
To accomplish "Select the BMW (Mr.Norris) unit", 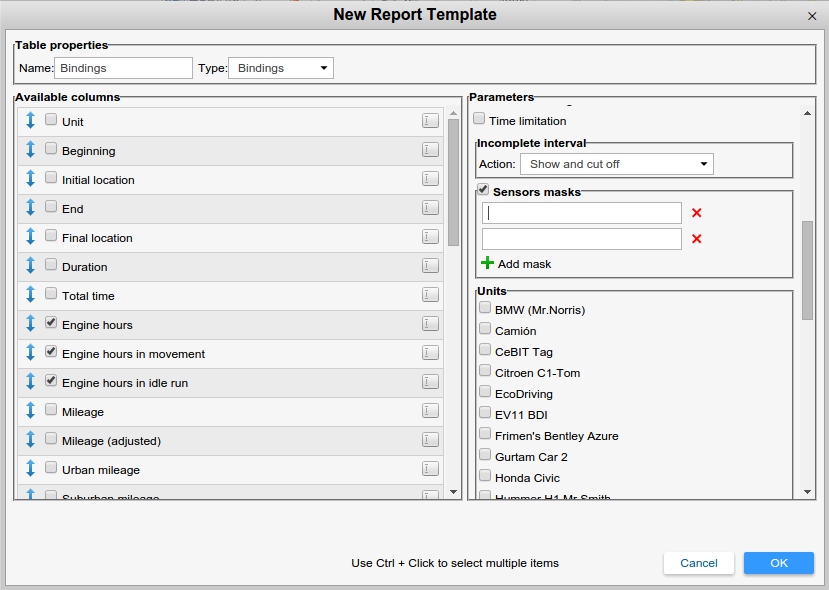I will coord(485,309).
